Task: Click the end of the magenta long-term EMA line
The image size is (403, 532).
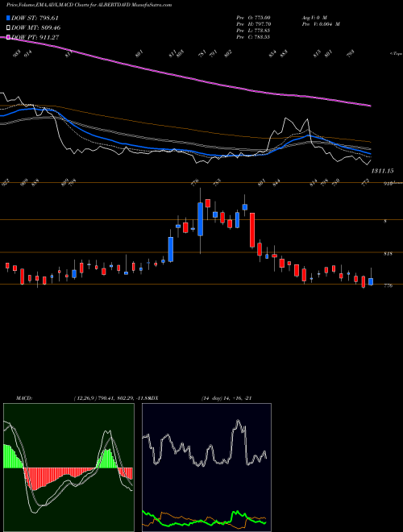Action: 370,106
